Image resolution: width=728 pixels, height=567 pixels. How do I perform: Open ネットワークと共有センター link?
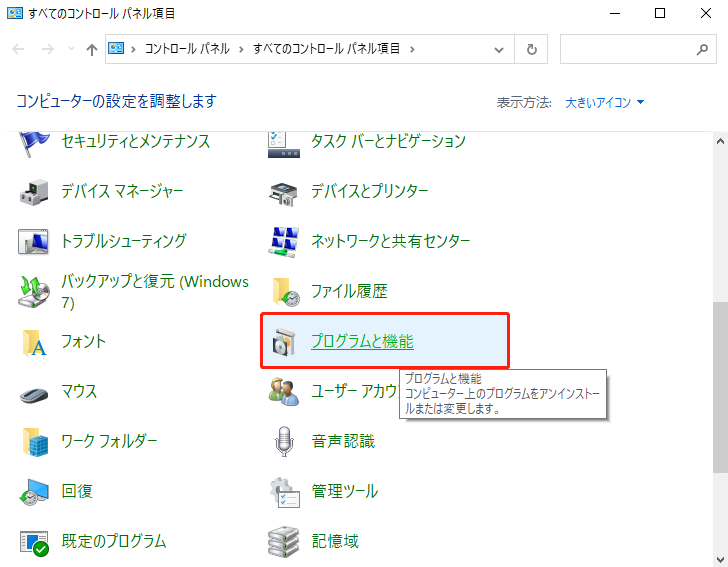click(x=390, y=241)
